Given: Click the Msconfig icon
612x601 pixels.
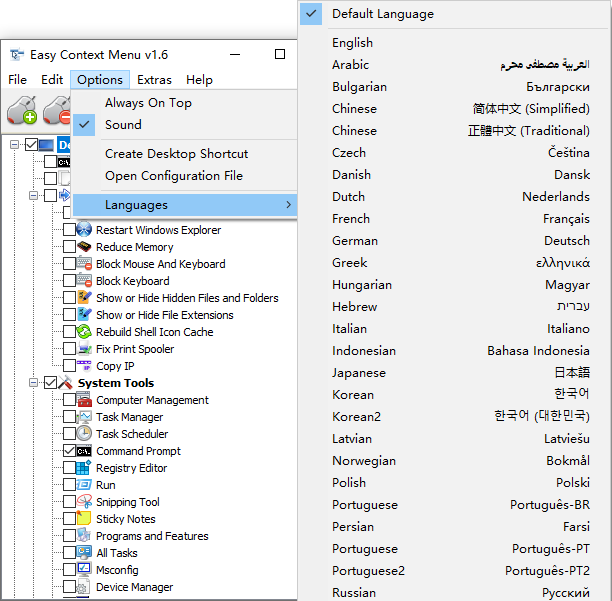Looking at the screenshot, I should coord(84,569).
